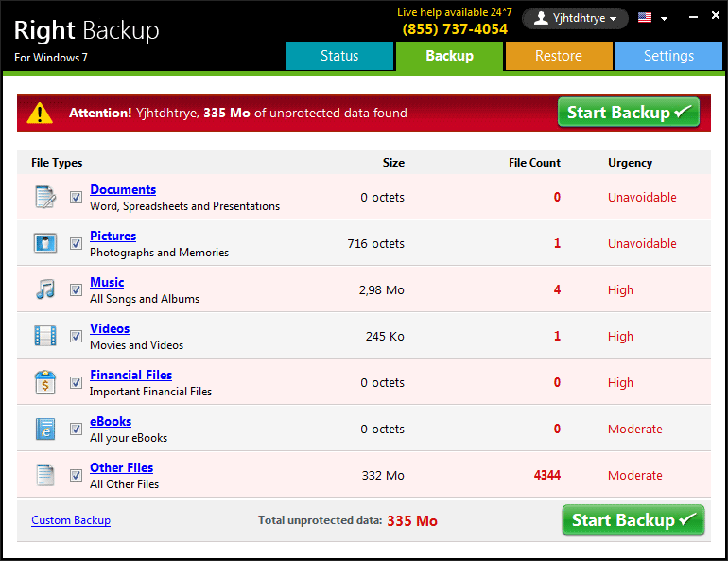Uncheck the Documents checkbox
The height and width of the screenshot is (561, 728).
point(77,198)
